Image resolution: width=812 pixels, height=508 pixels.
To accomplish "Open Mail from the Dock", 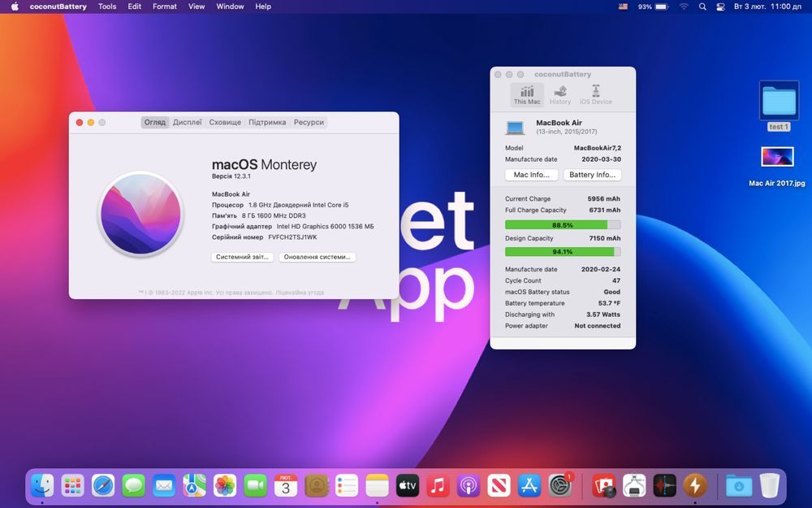I will (x=164, y=486).
